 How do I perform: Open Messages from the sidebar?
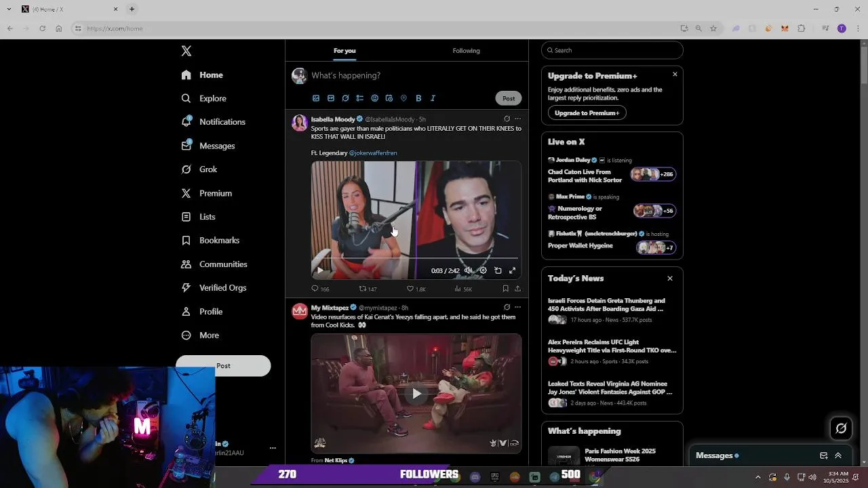point(208,146)
